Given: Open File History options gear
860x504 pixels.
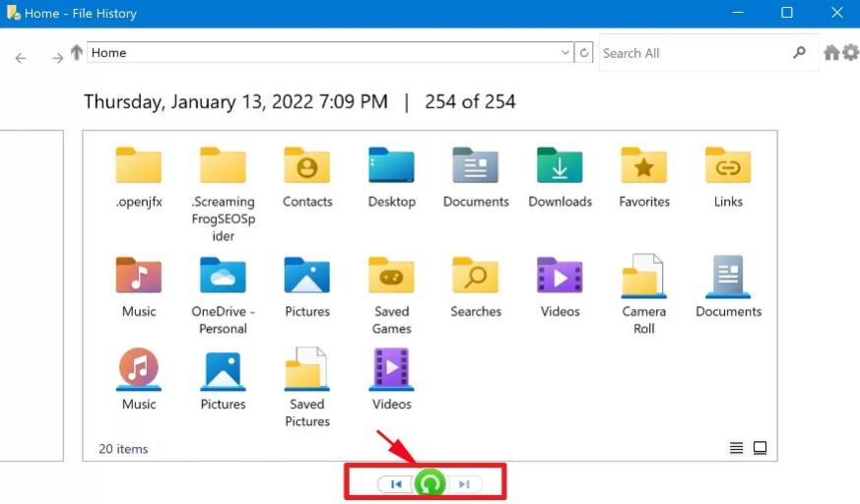Looking at the screenshot, I should point(850,52).
